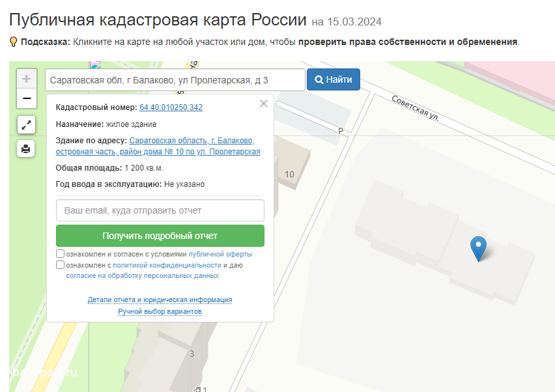Click the address search field
Image resolution: width=555 pixels, height=392 pixels.
(x=175, y=79)
